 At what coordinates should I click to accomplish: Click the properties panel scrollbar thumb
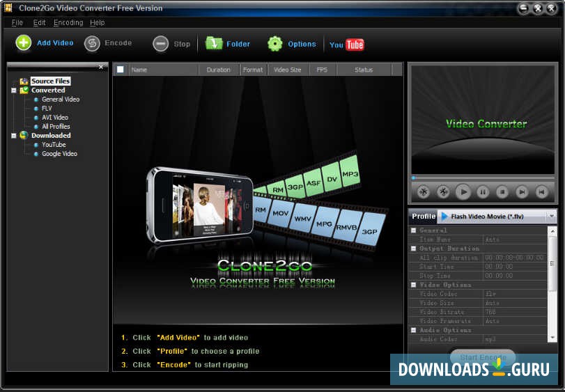(552, 263)
